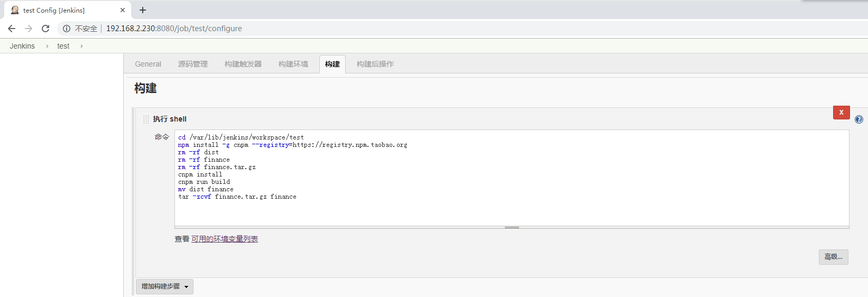This screenshot has height=297, width=868.
Task: Click the browser address bar URL
Action: [174, 29]
